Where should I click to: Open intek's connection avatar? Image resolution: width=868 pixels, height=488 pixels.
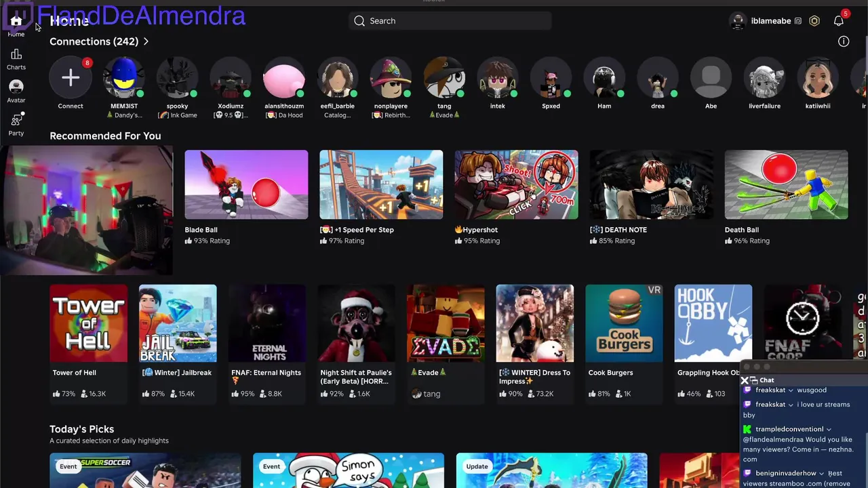(498, 77)
